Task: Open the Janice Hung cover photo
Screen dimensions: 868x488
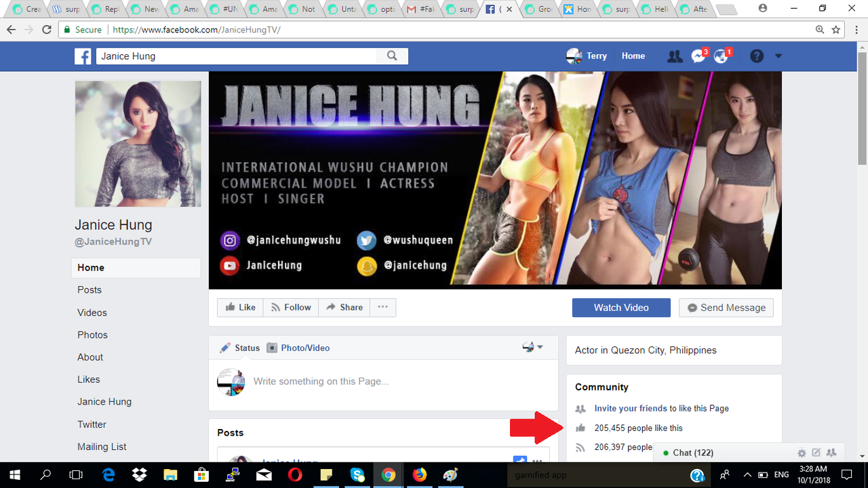Action: tap(495, 180)
